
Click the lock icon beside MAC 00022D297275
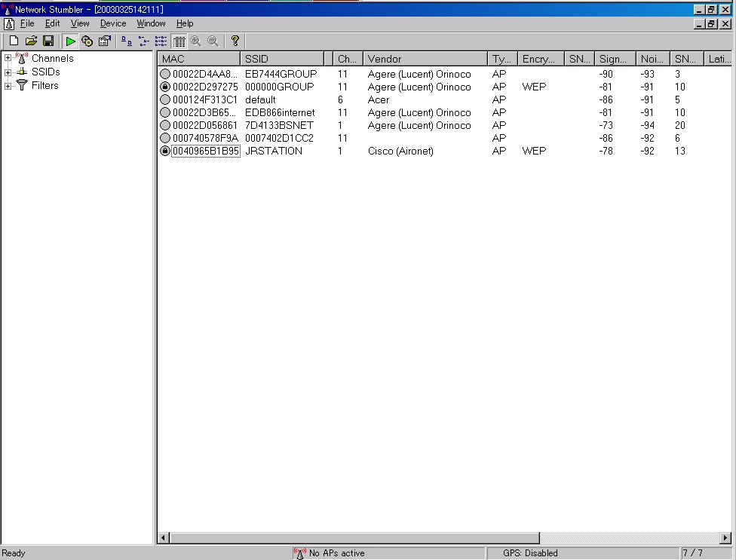(x=164, y=87)
